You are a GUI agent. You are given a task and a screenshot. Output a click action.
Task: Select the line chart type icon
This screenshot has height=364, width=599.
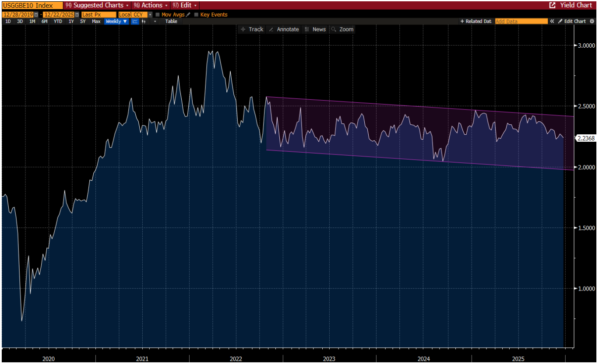click(x=135, y=21)
